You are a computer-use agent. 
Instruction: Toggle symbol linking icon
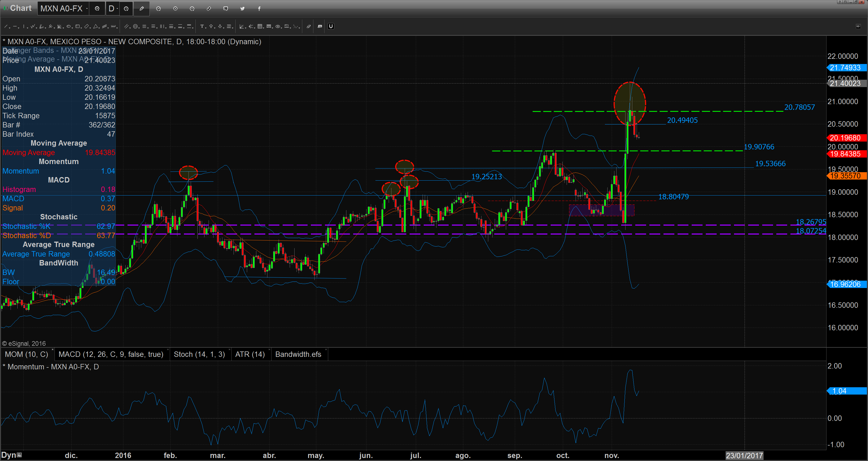[209, 8]
